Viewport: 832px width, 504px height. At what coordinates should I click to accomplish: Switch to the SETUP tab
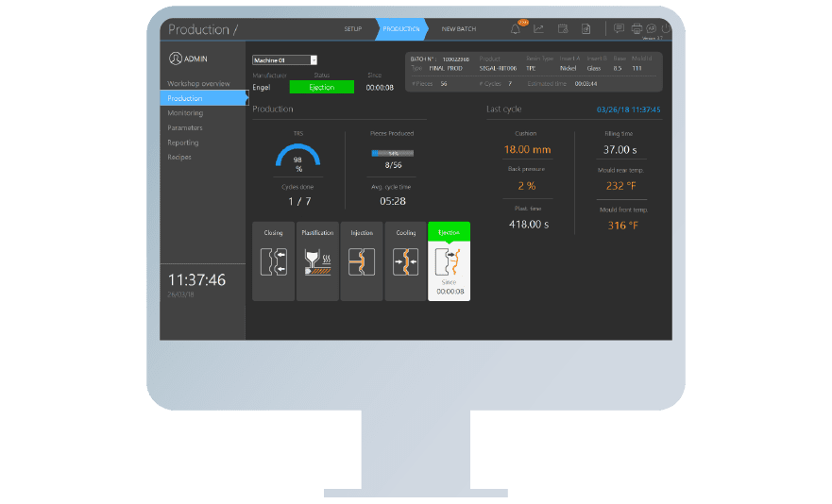(352, 29)
